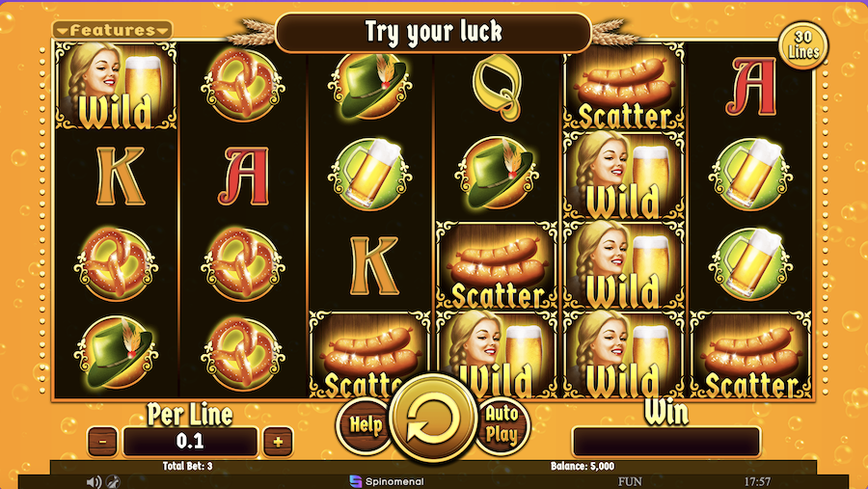
Task: Click the Q symbol on fourth reel
Action: tap(497, 87)
